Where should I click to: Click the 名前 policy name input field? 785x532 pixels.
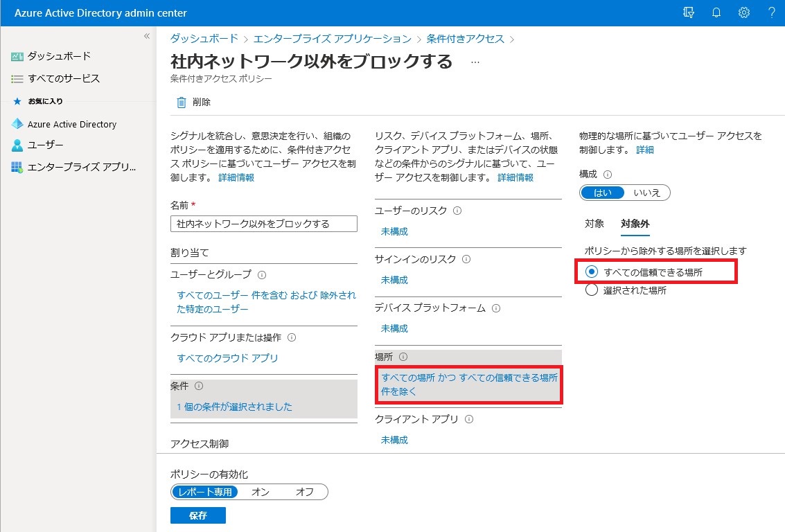(x=264, y=224)
